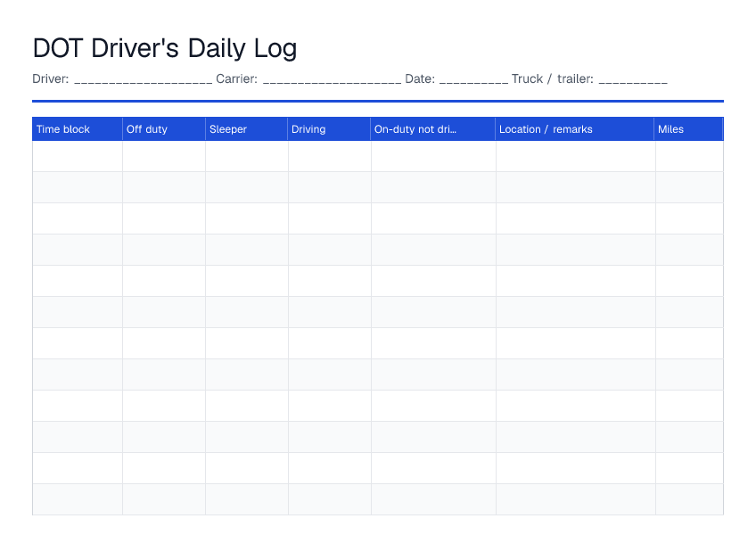The height and width of the screenshot is (535, 756).
Task: Click the 'Driver:' label
Action: (x=51, y=79)
